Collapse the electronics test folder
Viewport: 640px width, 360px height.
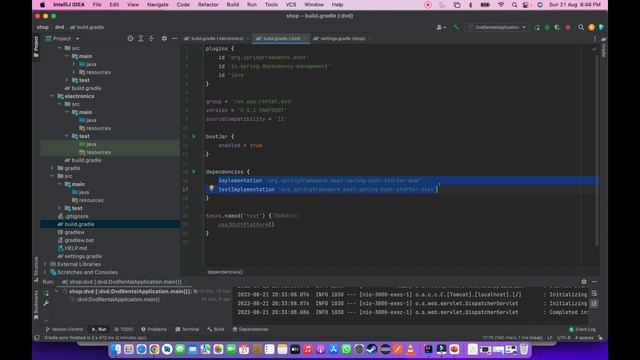click(67, 136)
